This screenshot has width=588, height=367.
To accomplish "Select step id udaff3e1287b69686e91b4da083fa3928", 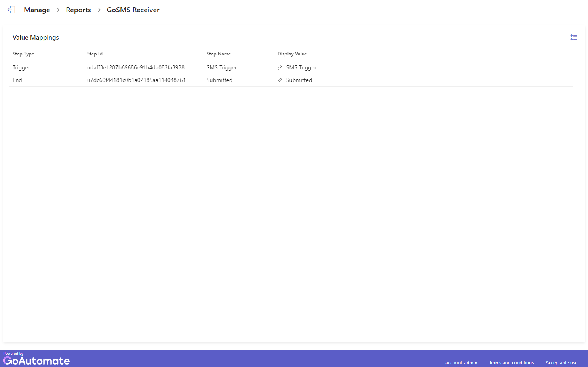I will [136, 67].
